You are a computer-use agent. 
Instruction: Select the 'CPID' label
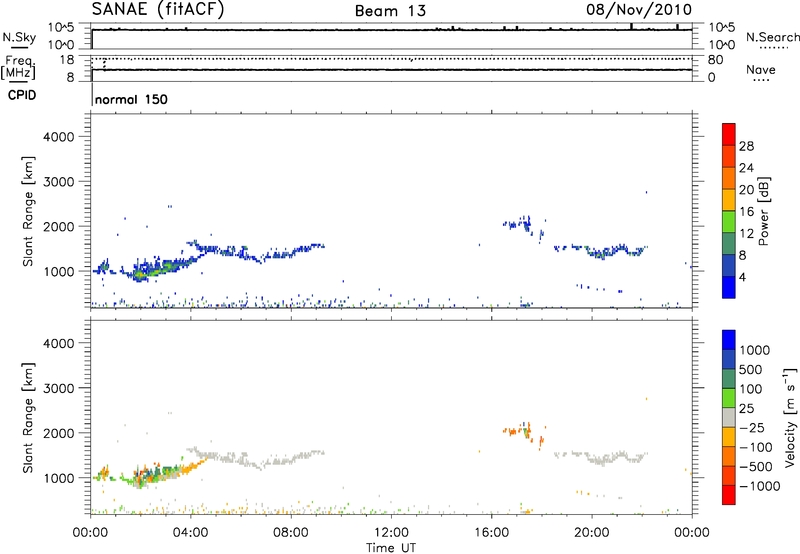pos(22,95)
